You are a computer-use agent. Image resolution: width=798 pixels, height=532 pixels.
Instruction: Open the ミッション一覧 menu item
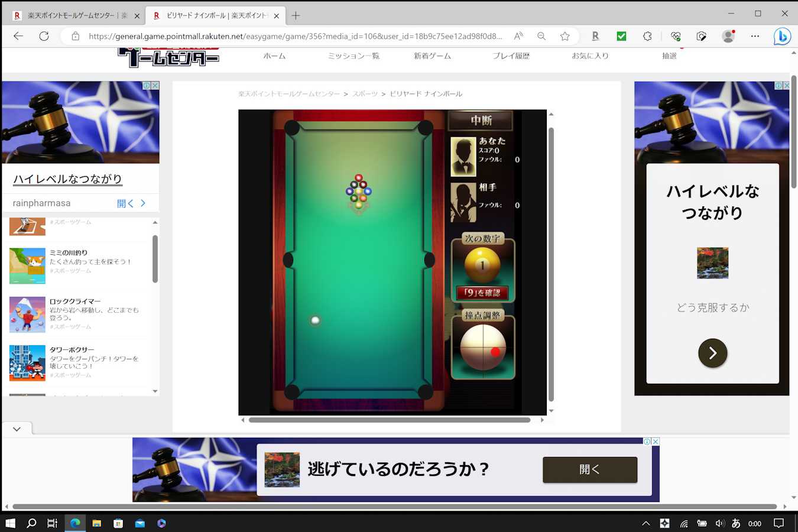353,56
